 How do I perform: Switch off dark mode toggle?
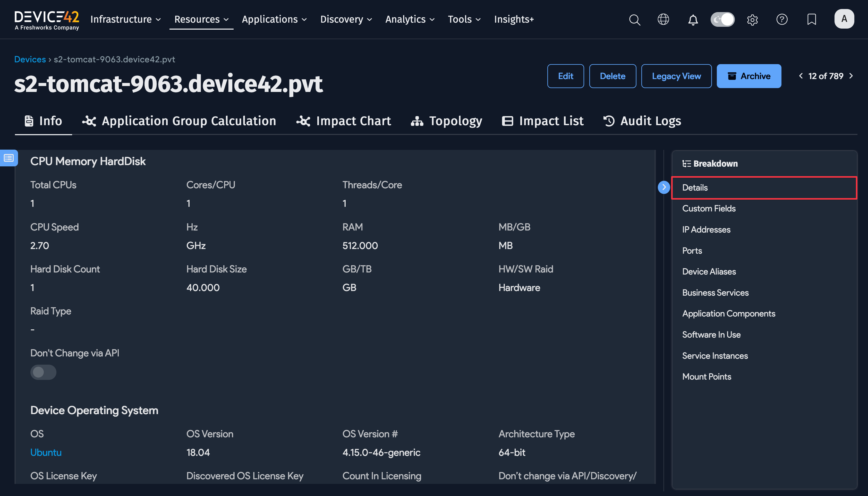click(722, 19)
